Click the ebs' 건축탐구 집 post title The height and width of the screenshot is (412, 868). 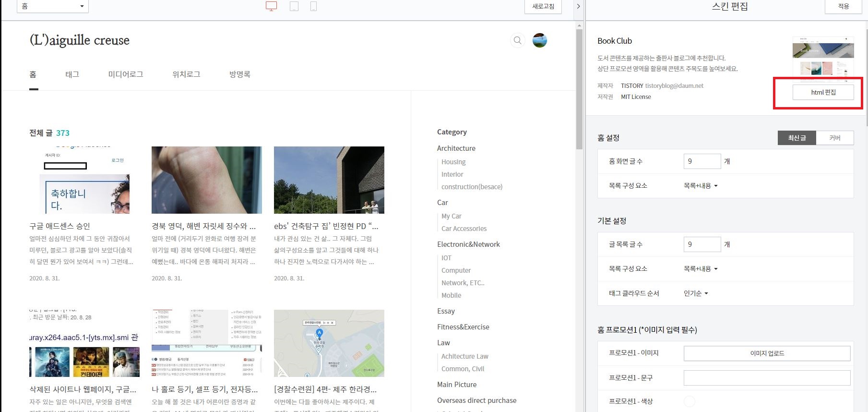coord(326,226)
